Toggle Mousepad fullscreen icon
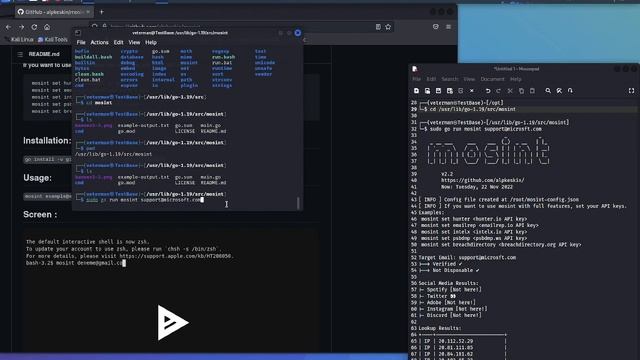640x360 pixels. tap(631, 91)
